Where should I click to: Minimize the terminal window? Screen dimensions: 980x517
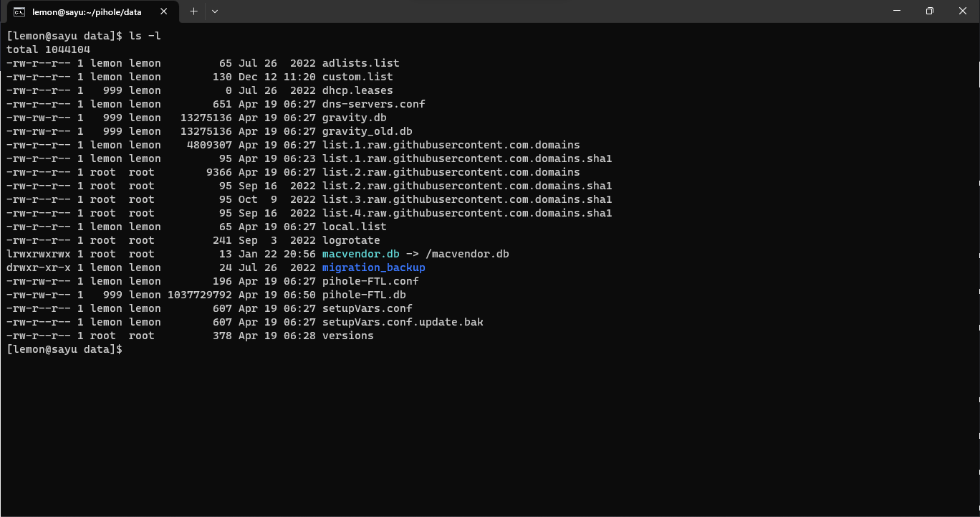point(896,11)
